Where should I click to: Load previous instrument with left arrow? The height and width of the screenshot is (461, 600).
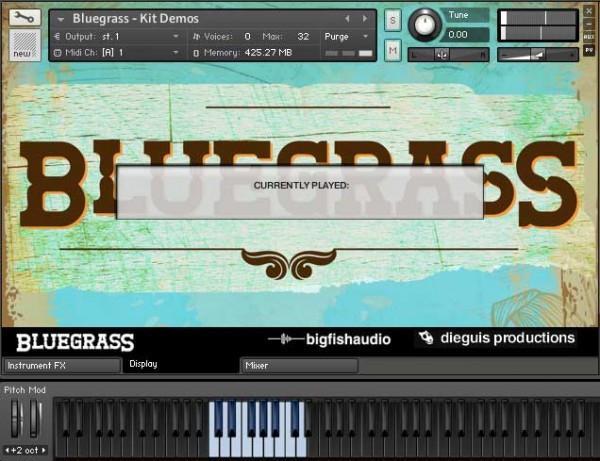pos(347,18)
